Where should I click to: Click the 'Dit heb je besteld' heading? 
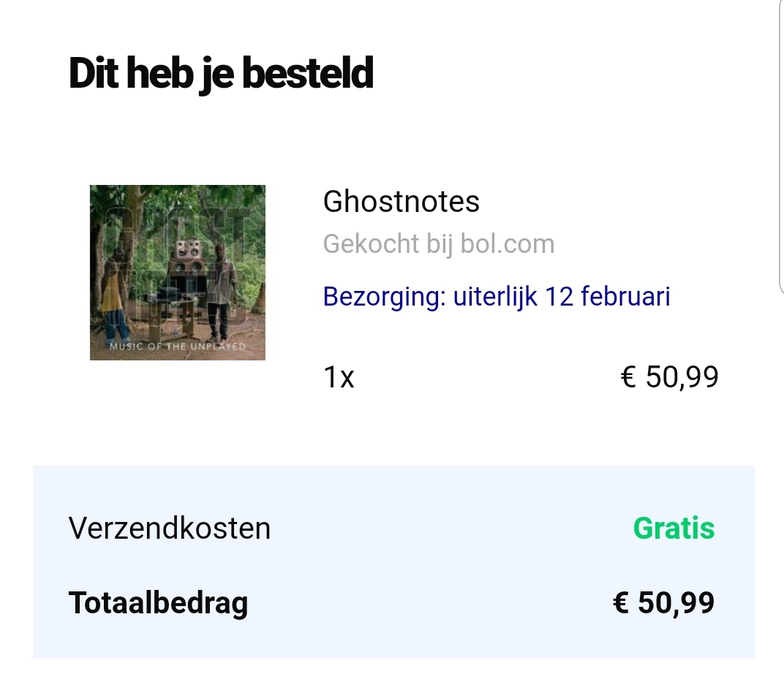221,73
